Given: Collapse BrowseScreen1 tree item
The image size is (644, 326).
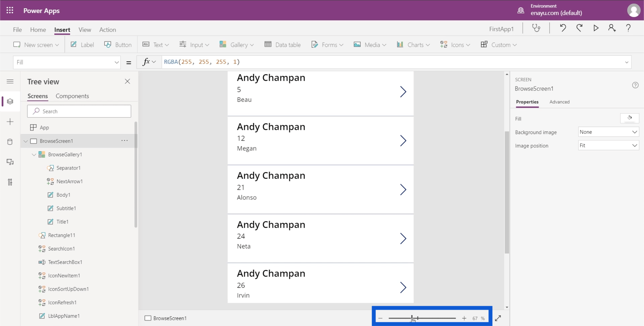Looking at the screenshot, I should pyautogui.click(x=26, y=141).
